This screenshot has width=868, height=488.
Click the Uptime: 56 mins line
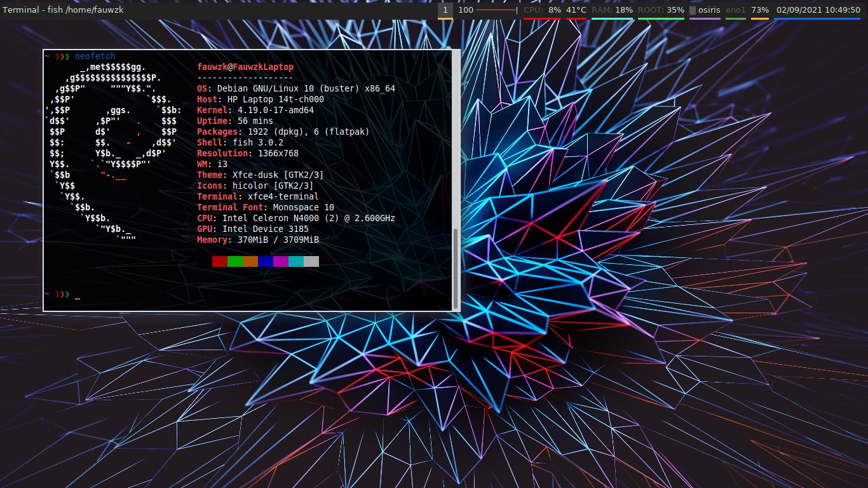[x=235, y=121]
